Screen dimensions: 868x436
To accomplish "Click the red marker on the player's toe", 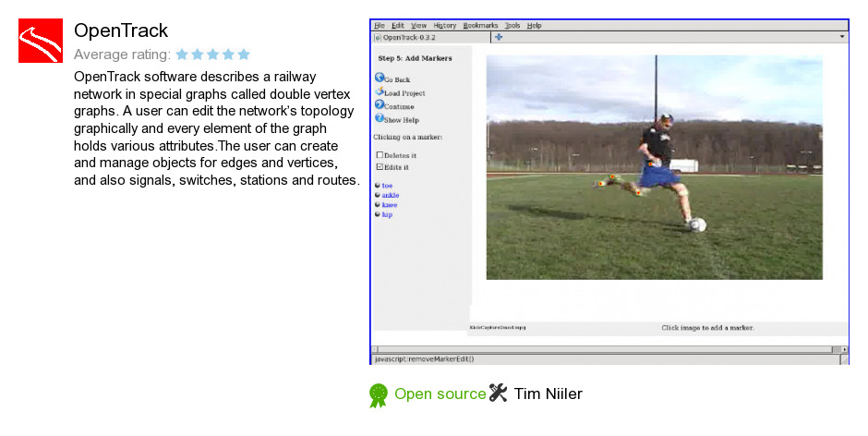I will [600, 184].
